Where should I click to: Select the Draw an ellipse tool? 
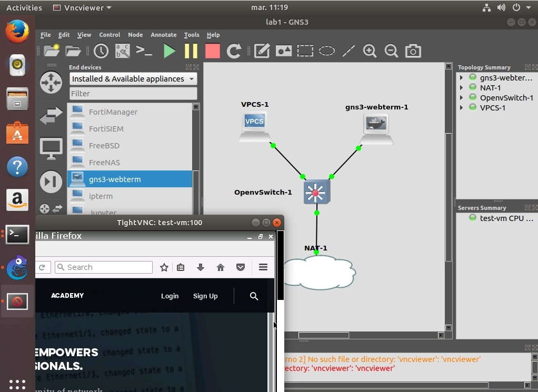click(326, 51)
